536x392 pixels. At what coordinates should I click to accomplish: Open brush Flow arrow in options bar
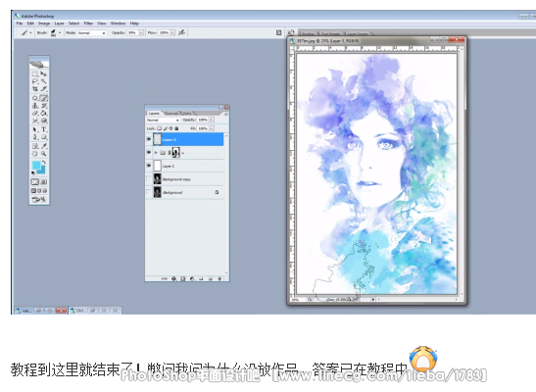tap(172, 32)
